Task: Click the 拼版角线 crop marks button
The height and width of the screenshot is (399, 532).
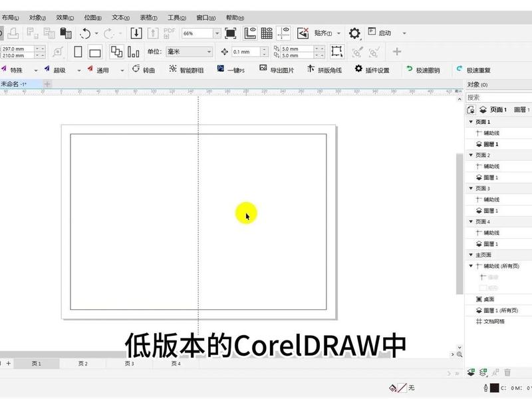Action: (324, 70)
